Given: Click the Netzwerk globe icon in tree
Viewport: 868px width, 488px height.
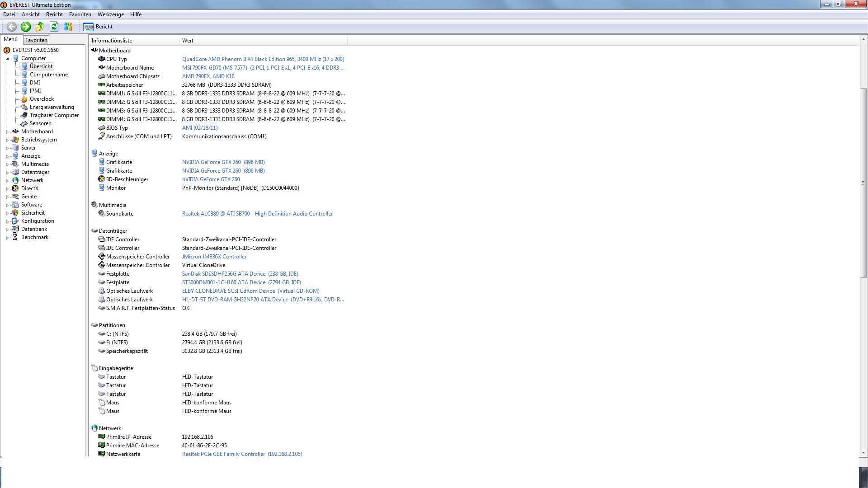Looking at the screenshot, I should [x=15, y=180].
